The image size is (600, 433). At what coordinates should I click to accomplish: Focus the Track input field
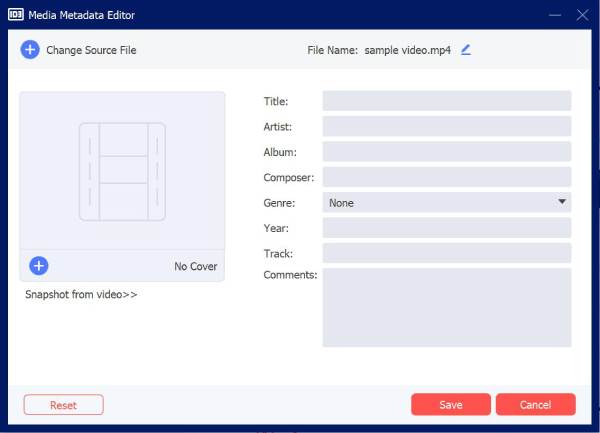[447, 253]
